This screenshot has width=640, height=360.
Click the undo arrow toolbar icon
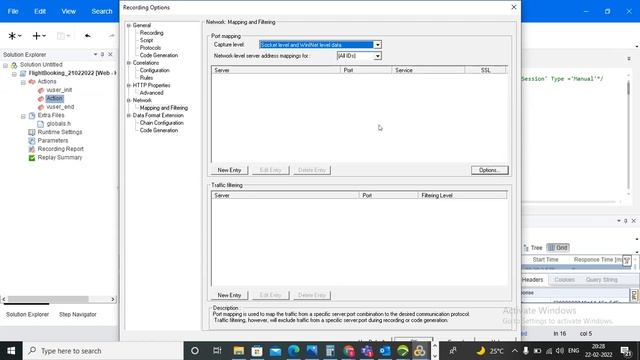point(87,36)
